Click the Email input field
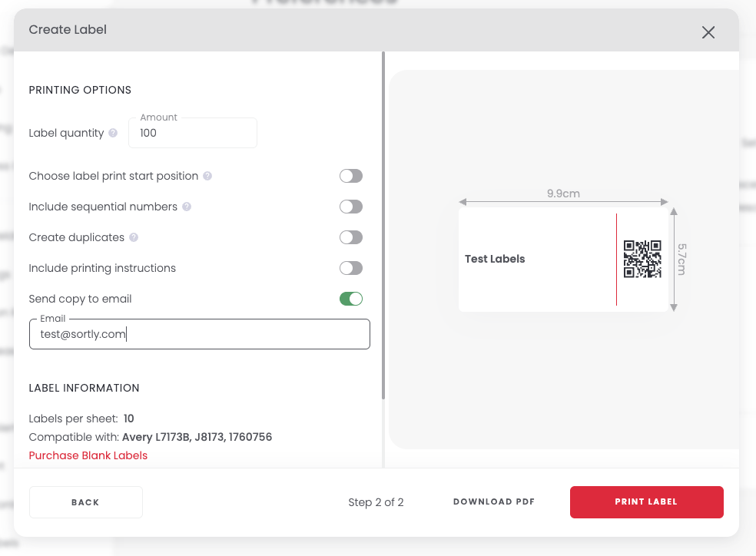The width and height of the screenshot is (756, 556). [x=200, y=334]
